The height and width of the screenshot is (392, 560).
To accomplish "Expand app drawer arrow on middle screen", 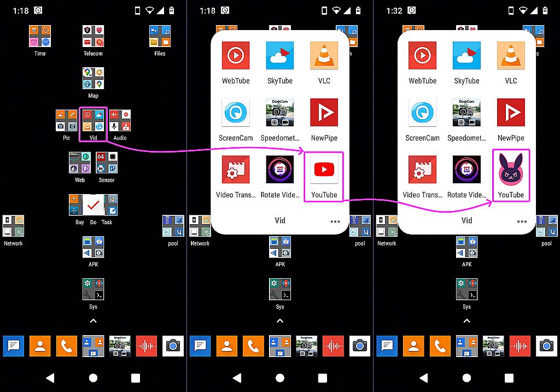I will pyautogui.click(x=280, y=321).
